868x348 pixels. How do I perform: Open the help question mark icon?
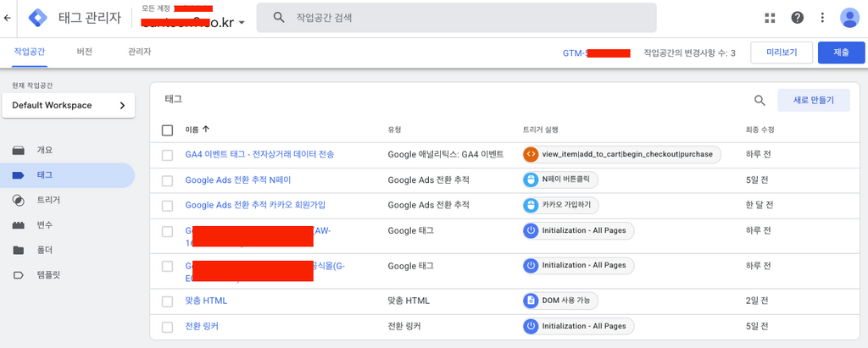797,18
